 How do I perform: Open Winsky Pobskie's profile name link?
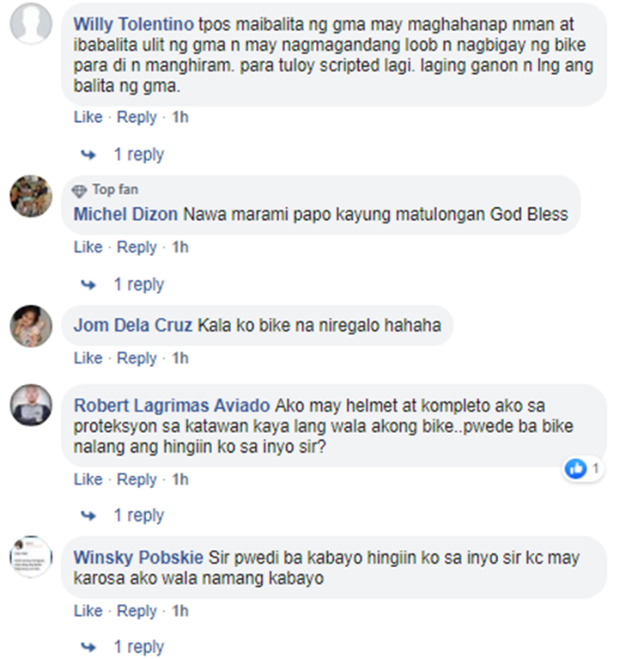[138, 558]
